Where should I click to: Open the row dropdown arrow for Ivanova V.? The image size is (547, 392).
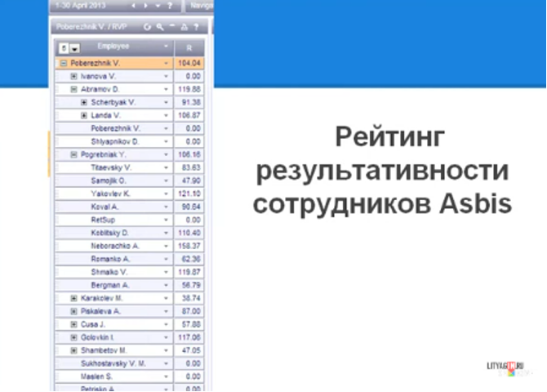click(166, 76)
